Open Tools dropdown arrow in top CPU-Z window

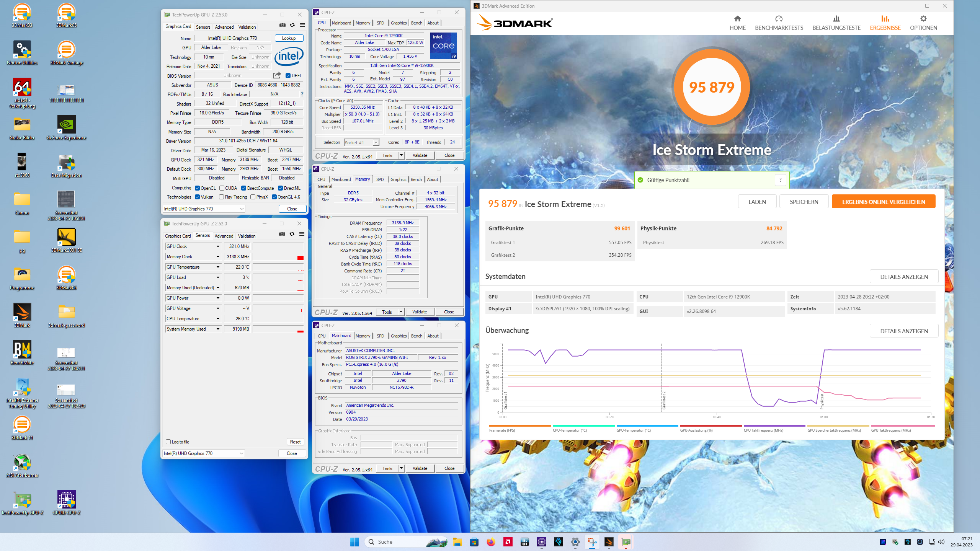coord(401,155)
